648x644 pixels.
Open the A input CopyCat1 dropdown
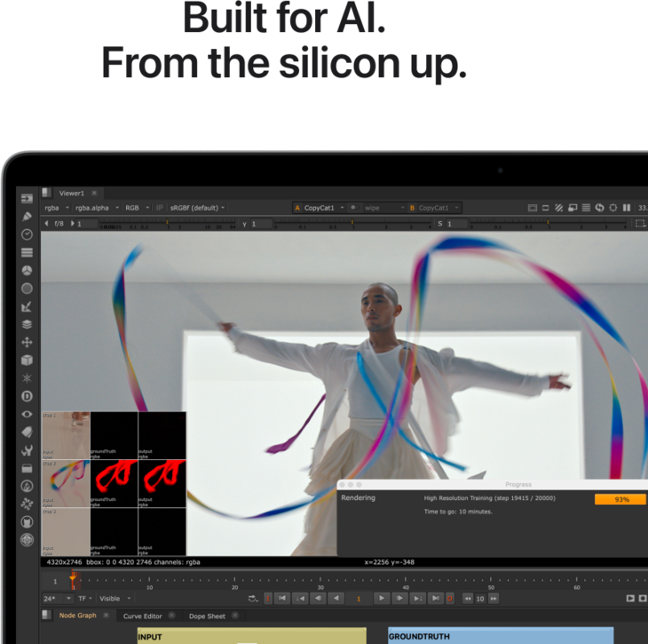coord(319,208)
